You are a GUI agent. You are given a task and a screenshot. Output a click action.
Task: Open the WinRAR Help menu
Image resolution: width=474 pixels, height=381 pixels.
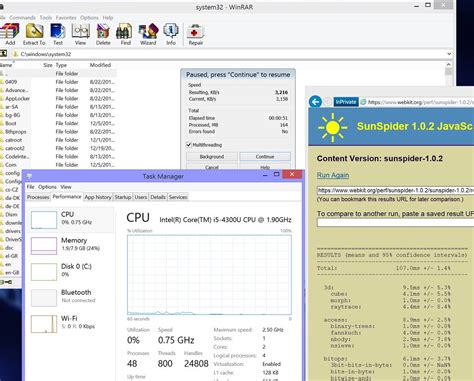click(x=108, y=17)
